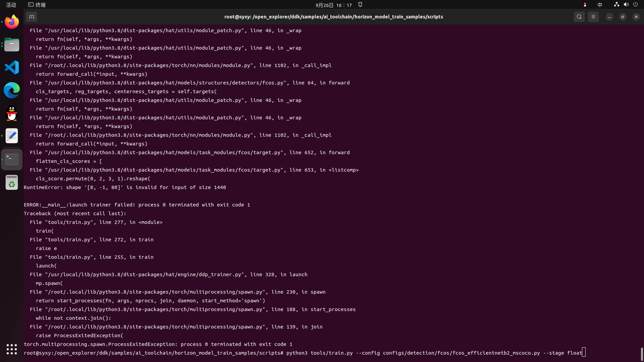
Task: Switch the 中 input method indicator
Action: (x=600, y=5)
